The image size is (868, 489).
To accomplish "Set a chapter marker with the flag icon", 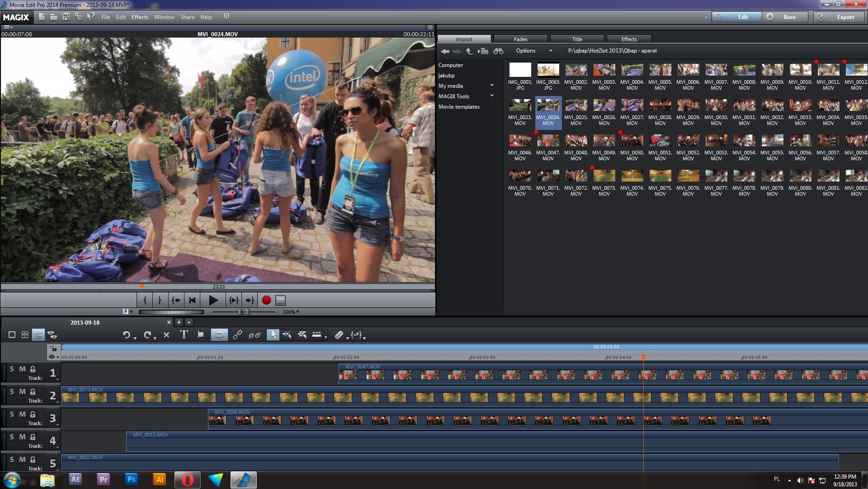I will (200, 334).
